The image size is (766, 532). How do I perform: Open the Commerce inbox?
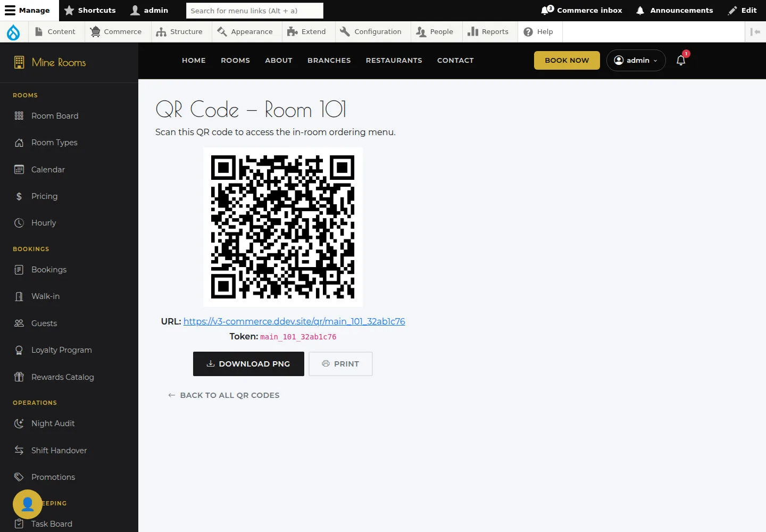point(581,11)
